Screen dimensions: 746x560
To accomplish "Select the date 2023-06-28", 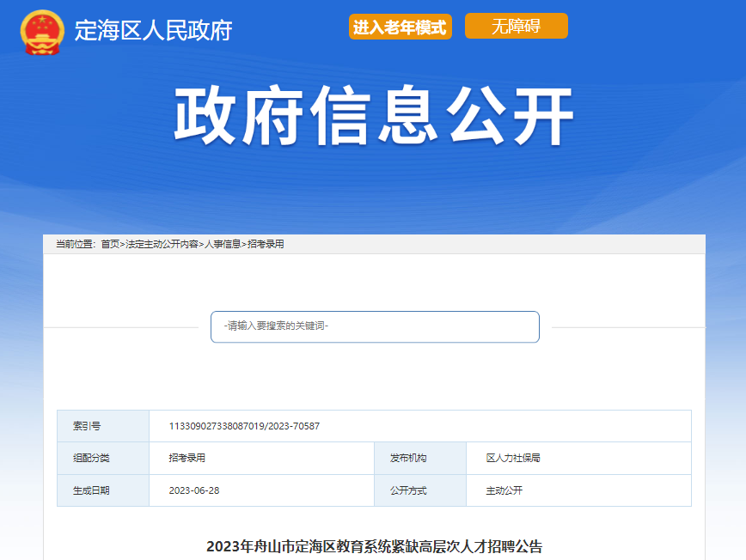I will point(194,491).
